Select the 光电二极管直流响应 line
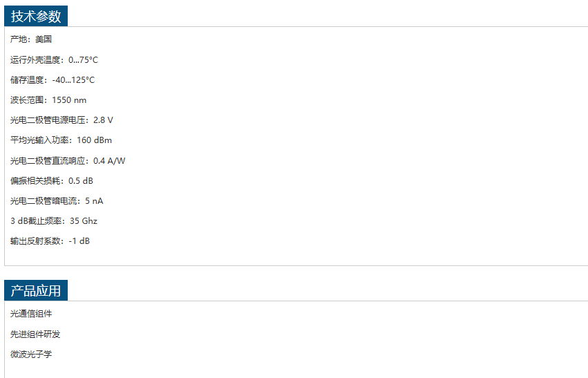Image resolution: width=588 pixels, height=378 pixels. pos(68,161)
